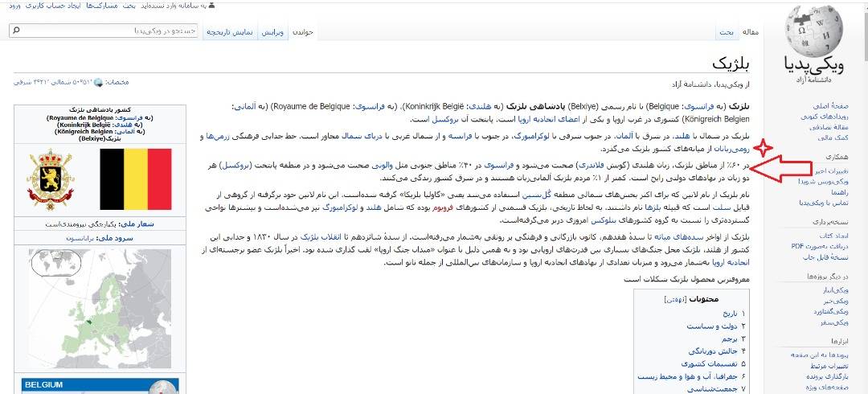Image resolution: width=868 pixels, height=394 pixels.
Task: Open مقالهٔ تصادفی (Random article) sidebar link
Action: click(829, 127)
